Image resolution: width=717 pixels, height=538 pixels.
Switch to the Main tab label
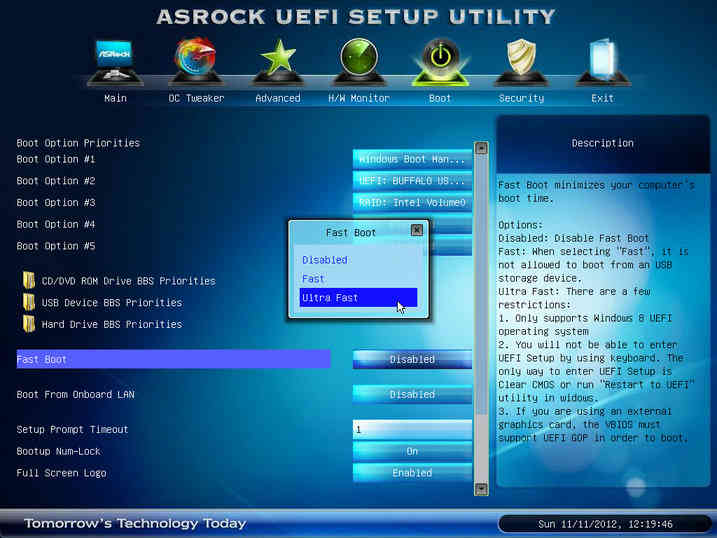tap(115, 98)
